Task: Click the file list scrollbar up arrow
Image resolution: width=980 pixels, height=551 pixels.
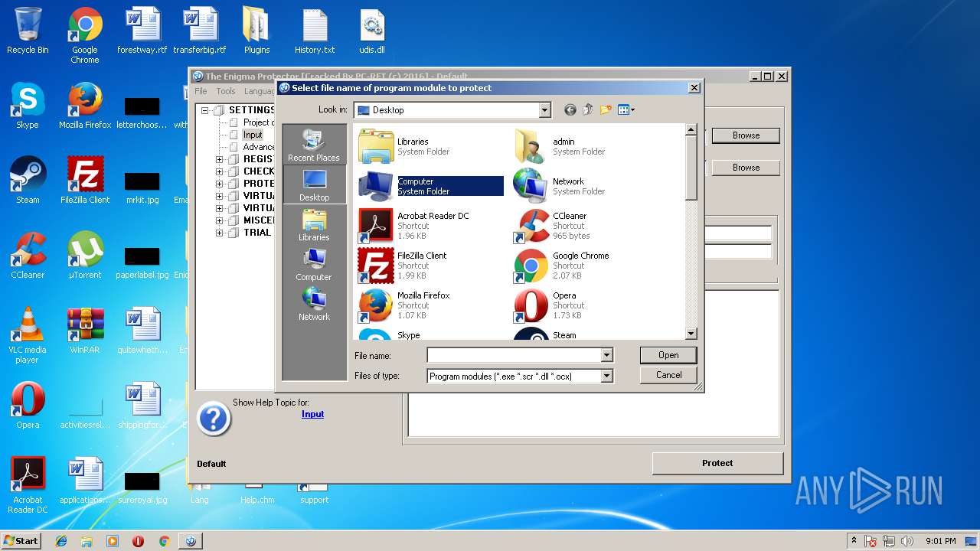Action: (x=691, y=130)
